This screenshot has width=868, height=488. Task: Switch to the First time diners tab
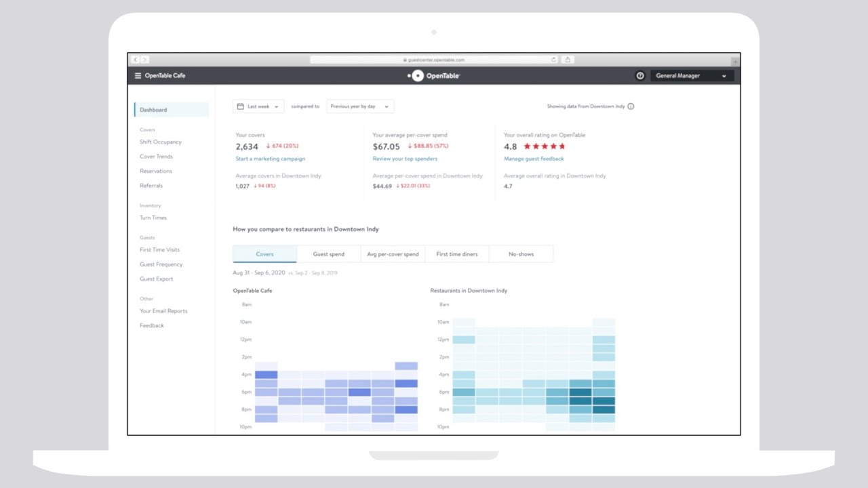pyautogui.click(x=457, y=254)
